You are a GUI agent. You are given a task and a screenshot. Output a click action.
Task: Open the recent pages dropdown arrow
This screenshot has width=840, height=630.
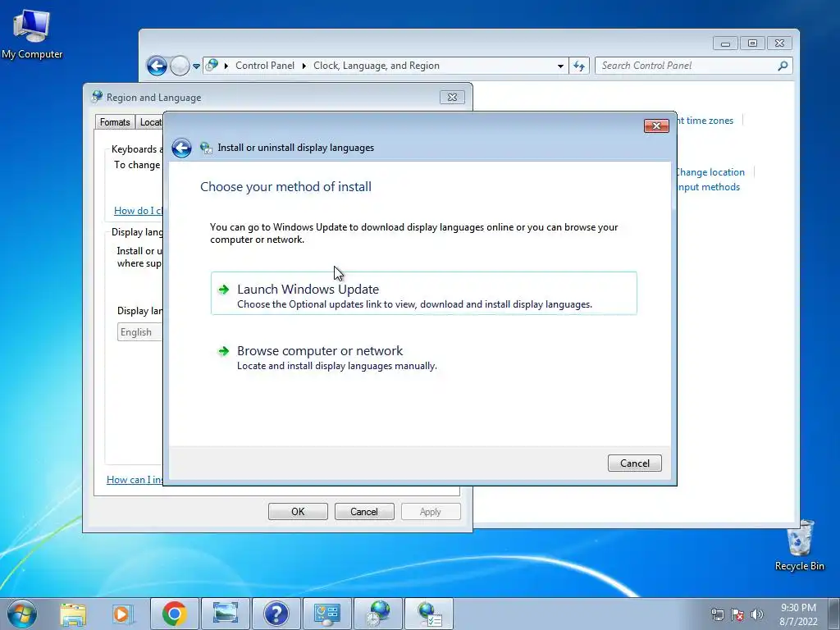point(196,66)
